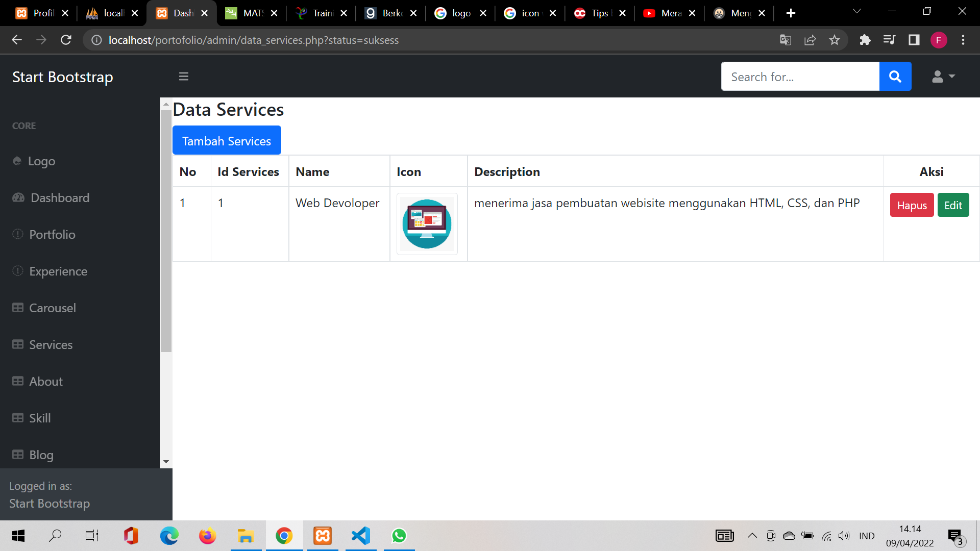Open Visual Studio Code from taskbar
Screen dimensions: 980x551
click(x=361, y=536)
